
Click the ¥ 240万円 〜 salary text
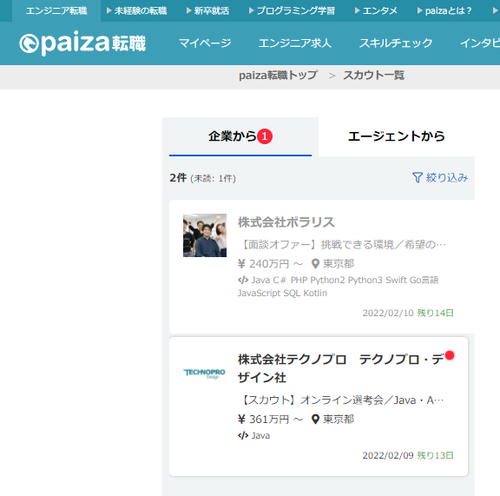[270, 264]
